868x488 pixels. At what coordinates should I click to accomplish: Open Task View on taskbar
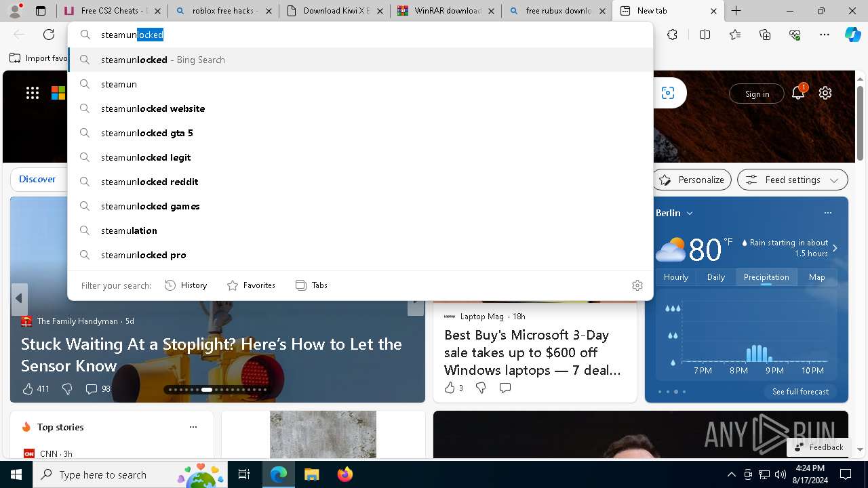click(x=244, y=474)
